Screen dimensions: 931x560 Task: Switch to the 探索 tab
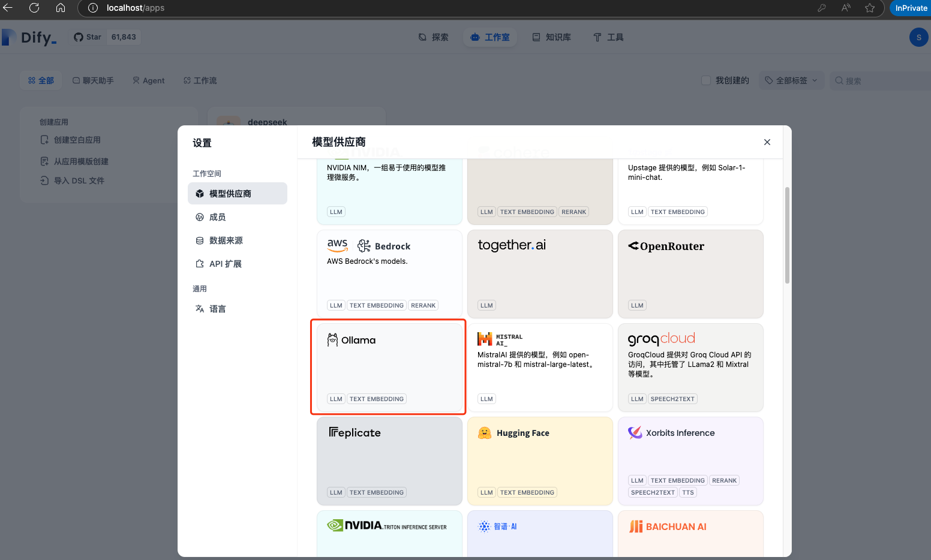pyautogui.click(x=433, y=37)
